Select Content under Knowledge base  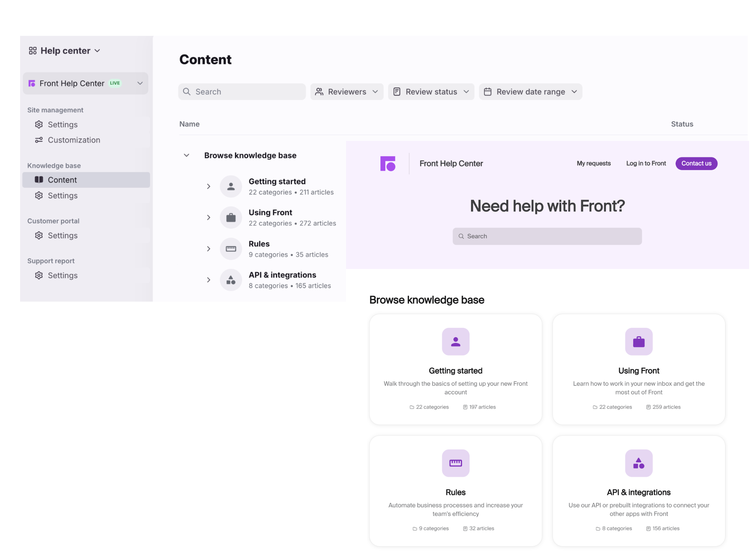click(86, 180)
